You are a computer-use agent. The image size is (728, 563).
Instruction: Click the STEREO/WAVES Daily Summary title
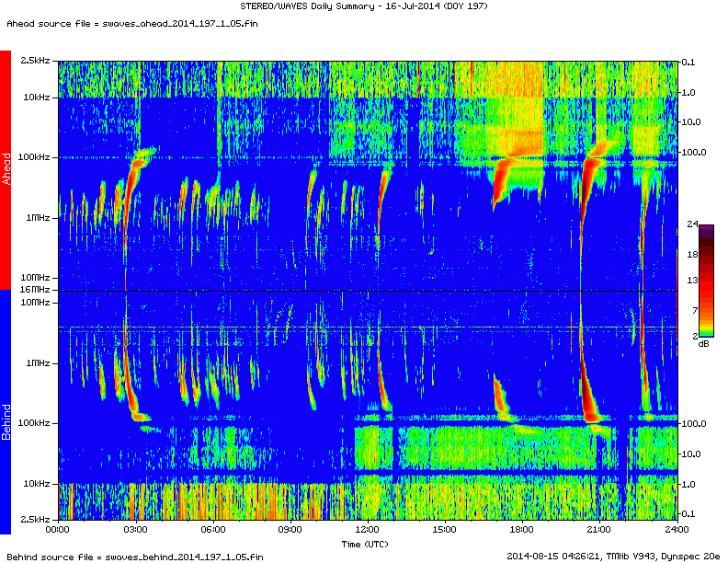coord(363,6)
